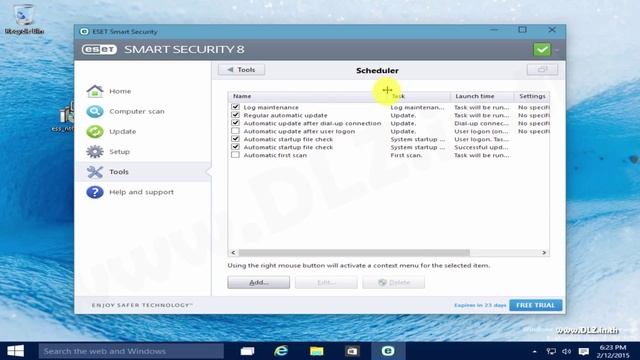Screen dimensions: 640x360
Task: Uncheck Automatic update after dial-up connection
Action: 235,123
